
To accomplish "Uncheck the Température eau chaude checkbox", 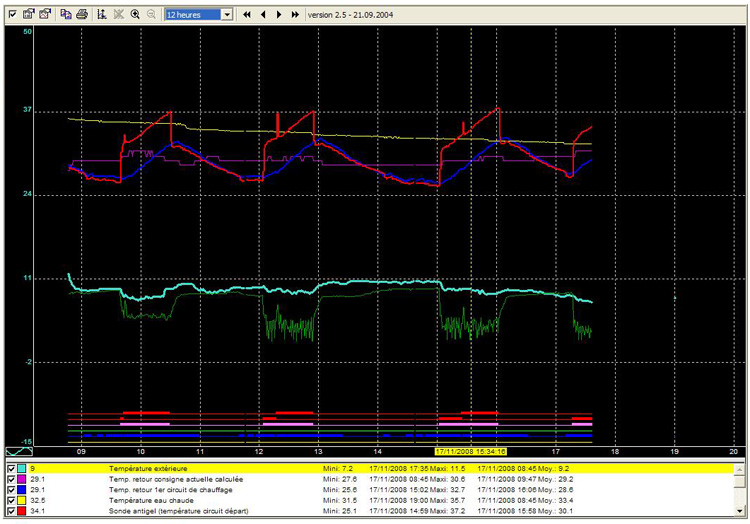I will point(11,501).
